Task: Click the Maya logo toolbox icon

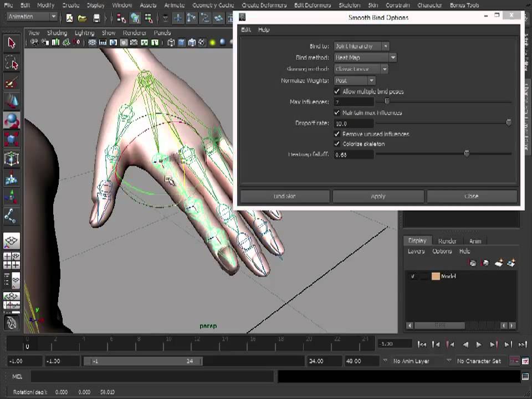Action: (x=12, y=323)
